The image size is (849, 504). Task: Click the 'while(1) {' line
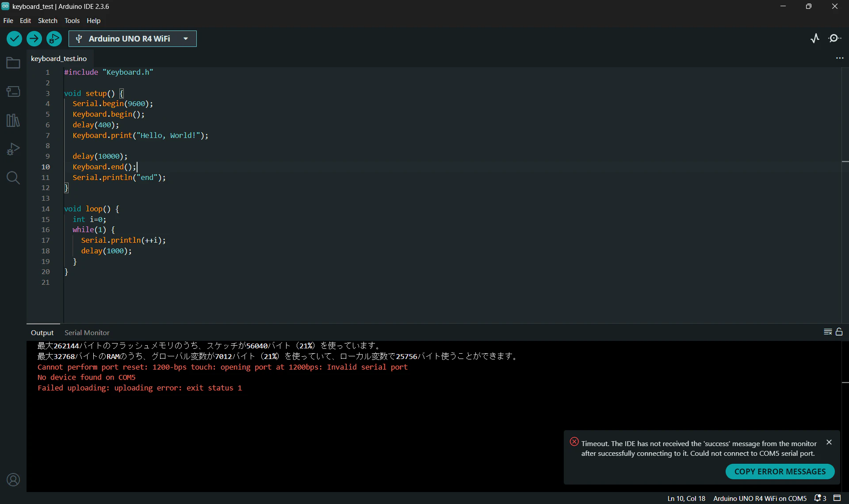pos(94,229)
